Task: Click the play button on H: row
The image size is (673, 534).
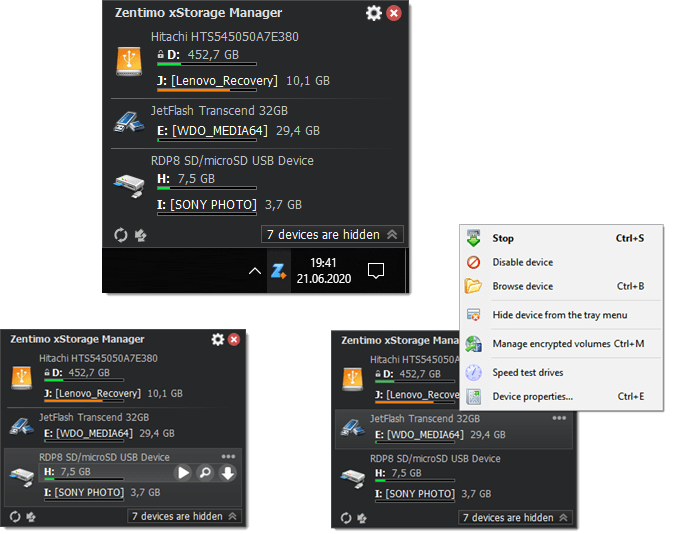Action: [x=183, y=473]
